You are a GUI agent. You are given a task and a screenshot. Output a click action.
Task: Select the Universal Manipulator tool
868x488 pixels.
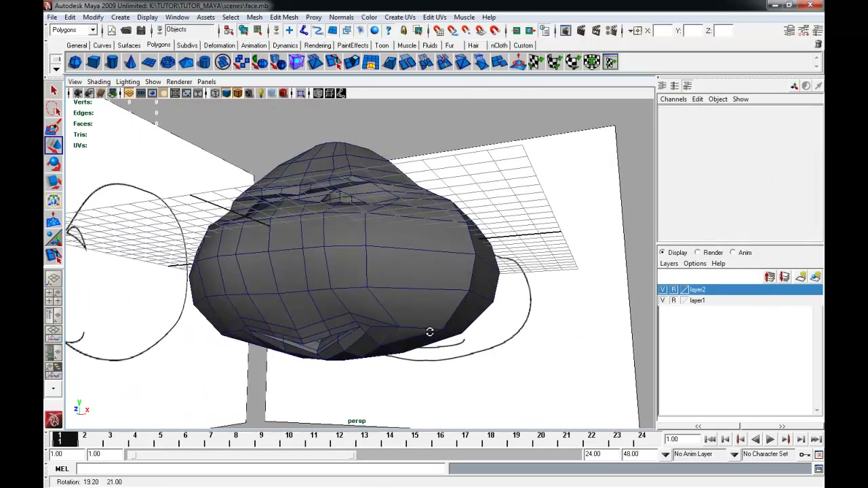pos(54,200)
